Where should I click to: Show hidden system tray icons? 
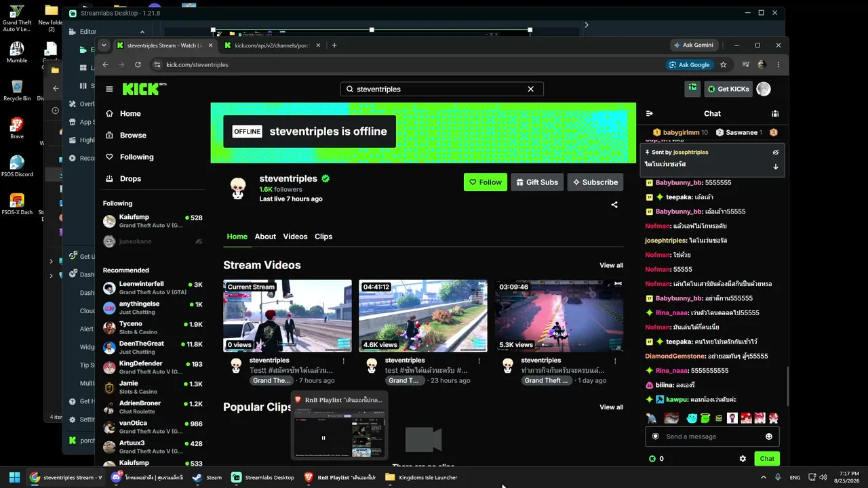point(764,477)
